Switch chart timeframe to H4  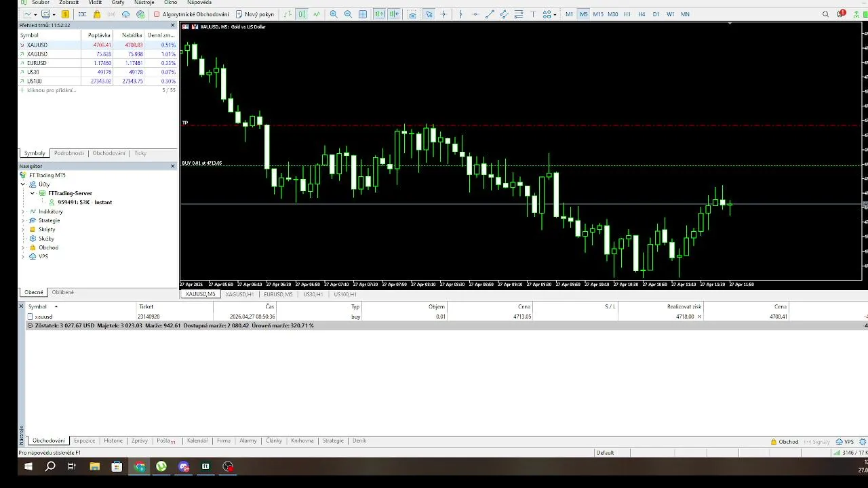point(642,14)
